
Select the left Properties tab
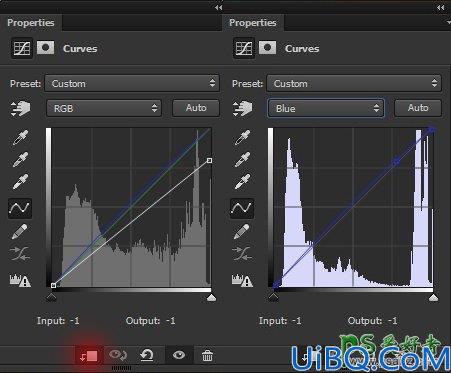31,23
